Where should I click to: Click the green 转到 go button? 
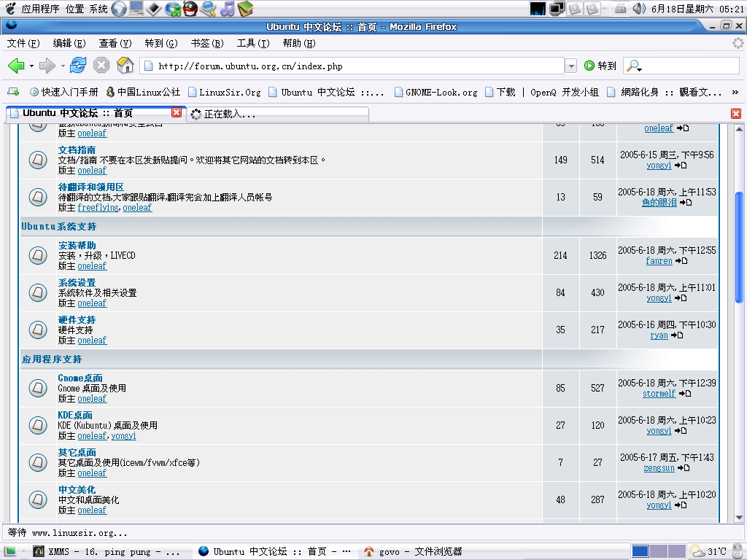tap(600, 66)
